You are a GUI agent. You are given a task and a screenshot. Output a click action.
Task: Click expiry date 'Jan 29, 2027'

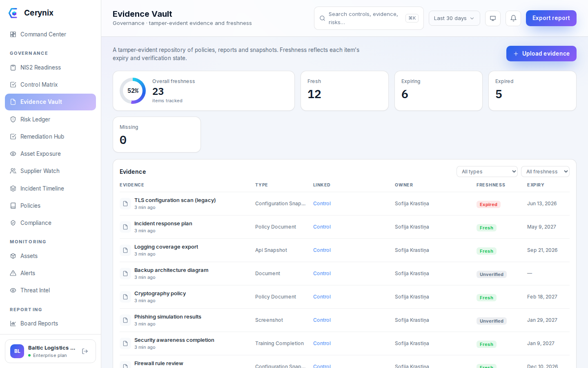click(x=542, y=320)
